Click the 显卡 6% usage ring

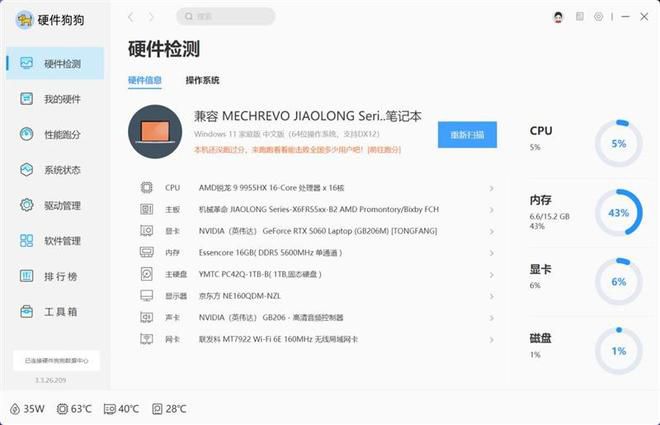pyautogui.click(x=618, y=282)
